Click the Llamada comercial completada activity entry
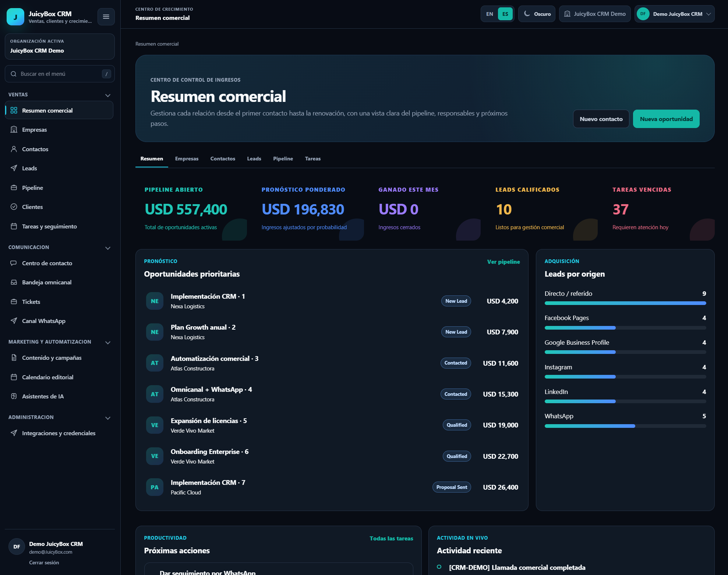 tap(517, 567)
